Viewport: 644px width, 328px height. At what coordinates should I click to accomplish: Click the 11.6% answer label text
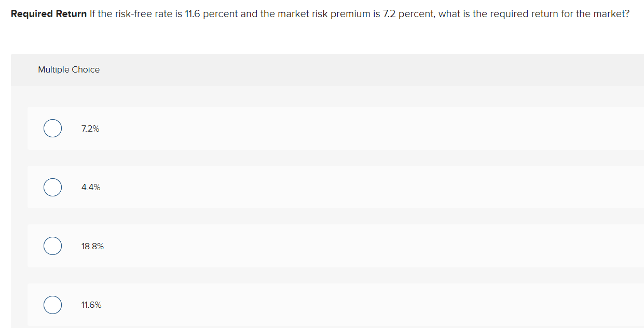(91, 305)
